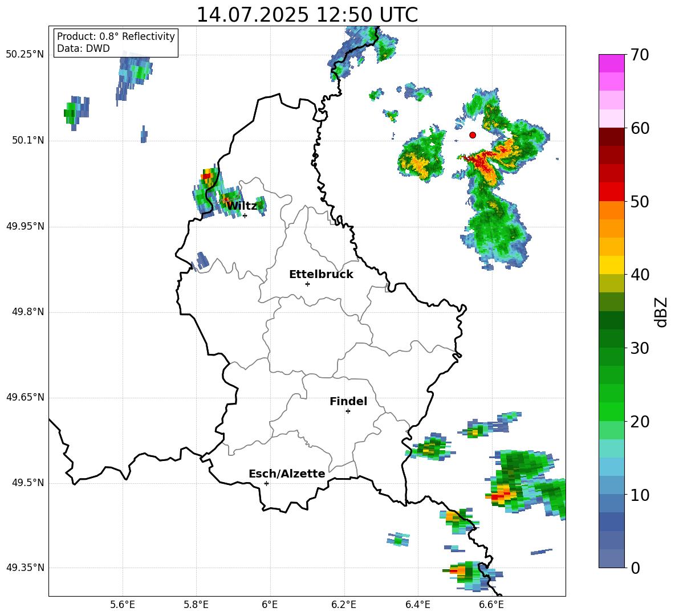Click the magenta swatch at colorbar top

click(x=611, y=63)
